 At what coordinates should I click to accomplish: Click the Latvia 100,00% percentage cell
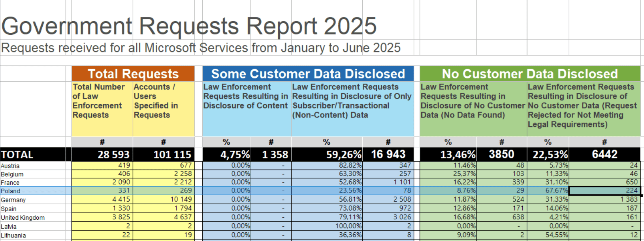pos(327,226)
